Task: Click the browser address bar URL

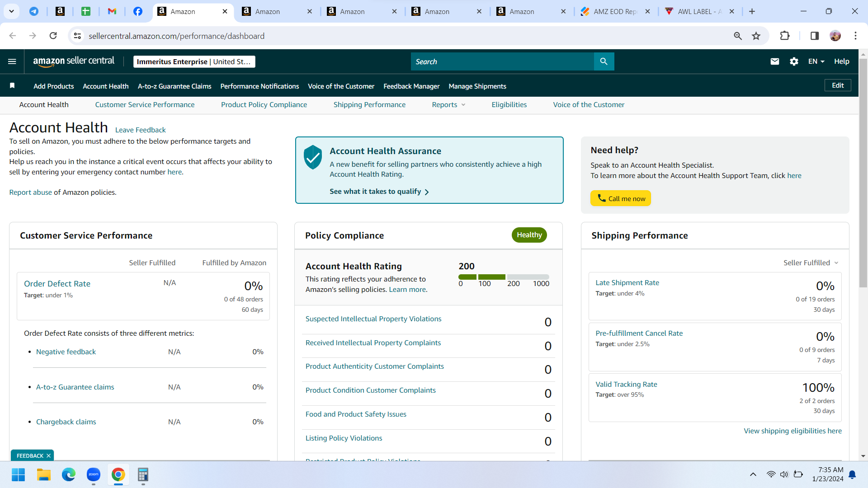Action: [x=177, y=36]
